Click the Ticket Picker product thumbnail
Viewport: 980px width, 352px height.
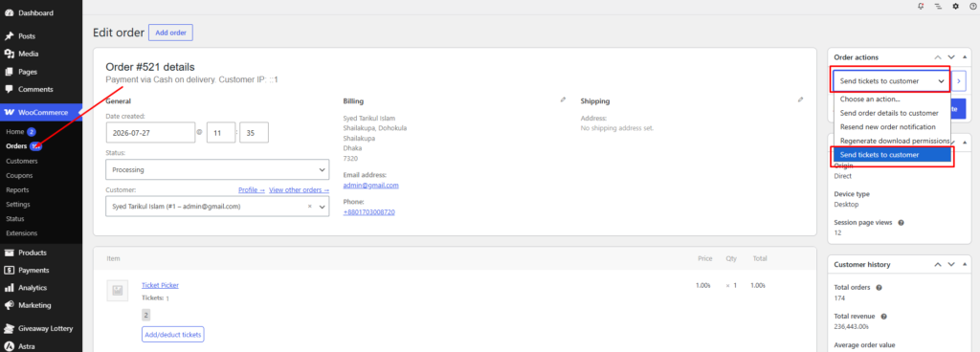(x=117, y=290)
